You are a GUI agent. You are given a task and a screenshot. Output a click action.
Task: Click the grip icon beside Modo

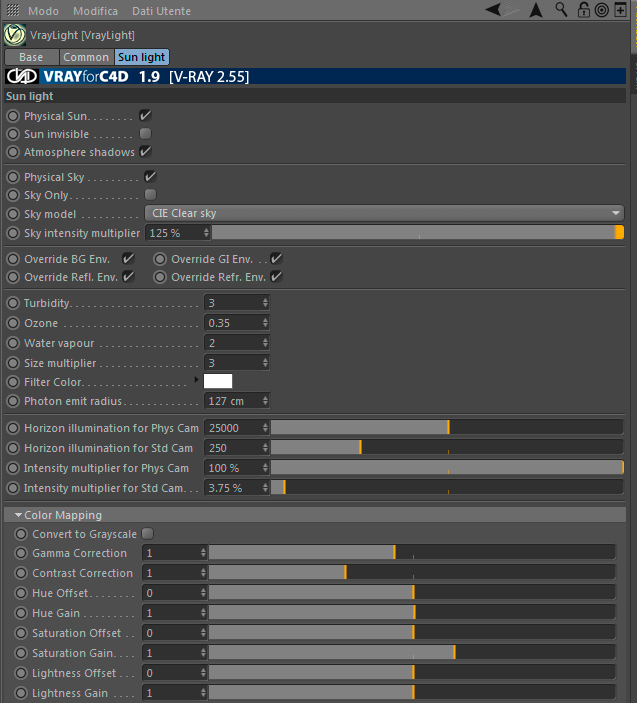[x=13, y=10]
